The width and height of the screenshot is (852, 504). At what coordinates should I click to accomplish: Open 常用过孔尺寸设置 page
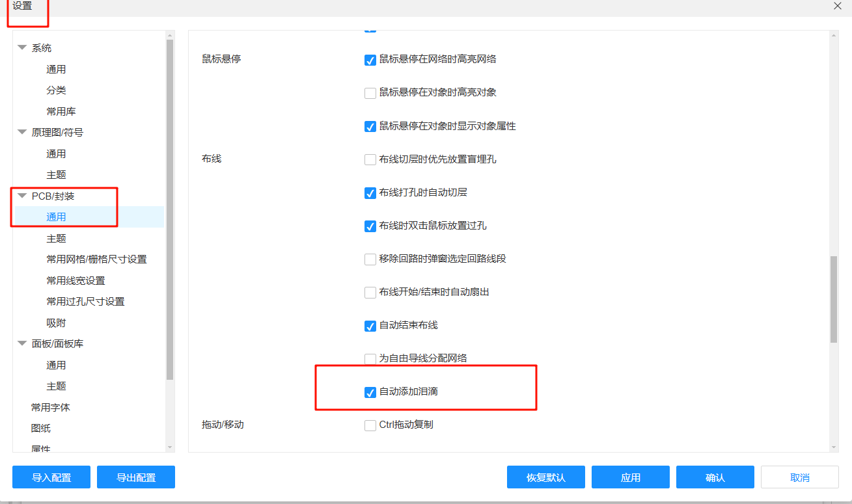[85, 302]
